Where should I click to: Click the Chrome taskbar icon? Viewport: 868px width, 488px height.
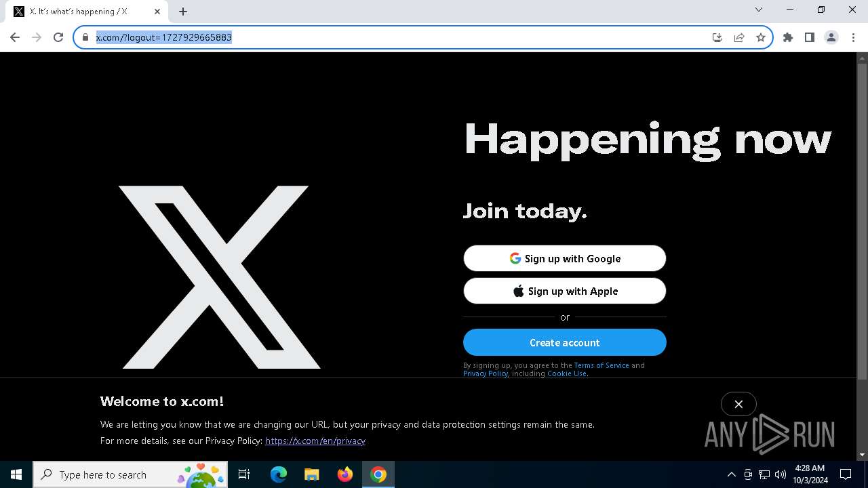378,474
